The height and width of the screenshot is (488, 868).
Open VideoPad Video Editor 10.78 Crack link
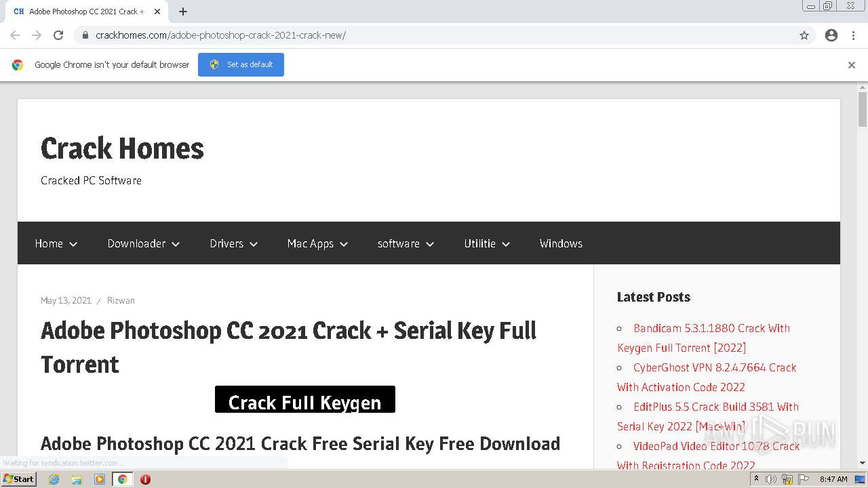tap(709, 455)
